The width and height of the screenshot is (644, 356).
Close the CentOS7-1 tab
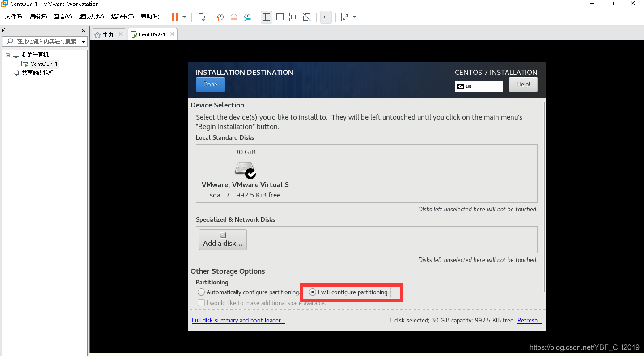point(172,34)
